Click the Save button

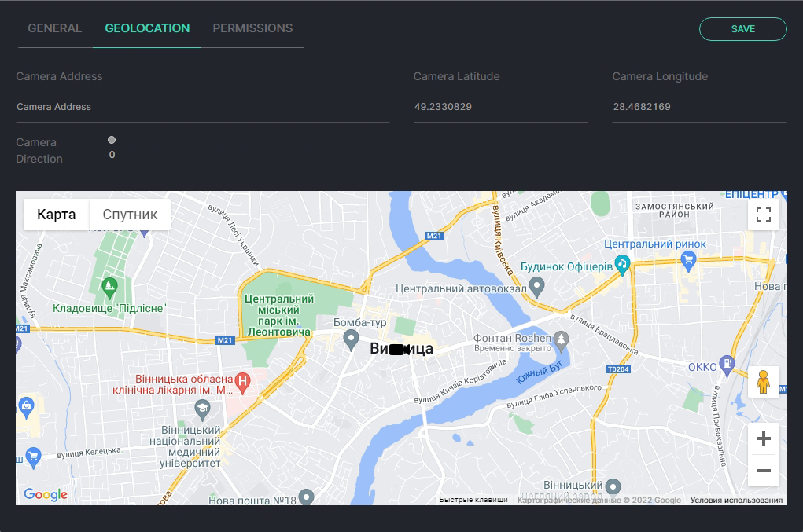742,29
